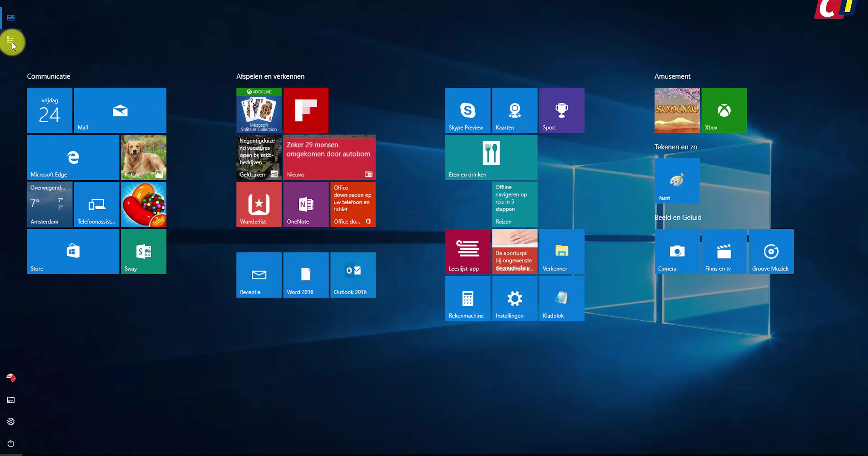The image size is (868, 456).
Task: Read the autobom news story tile
Action: pos(329,157)
